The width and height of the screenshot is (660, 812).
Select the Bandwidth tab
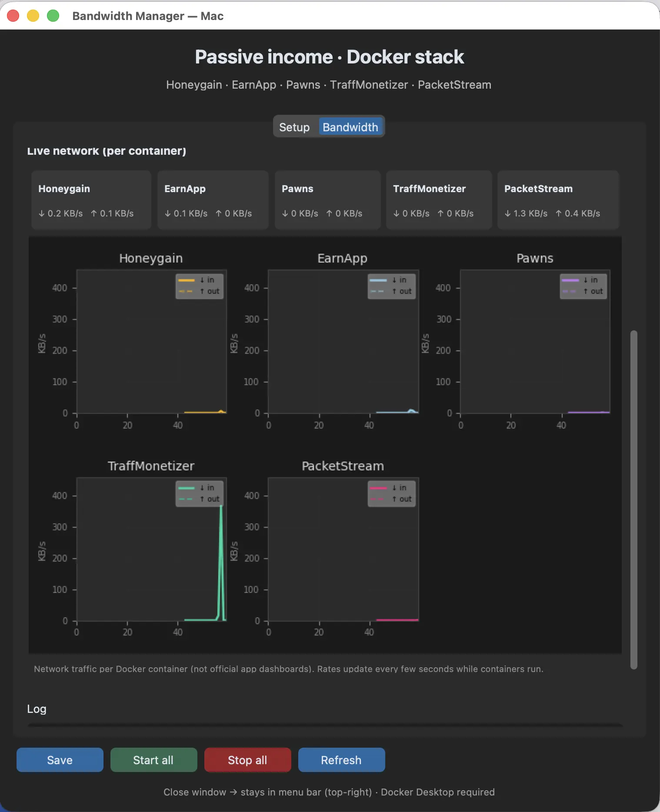[350, 127]
